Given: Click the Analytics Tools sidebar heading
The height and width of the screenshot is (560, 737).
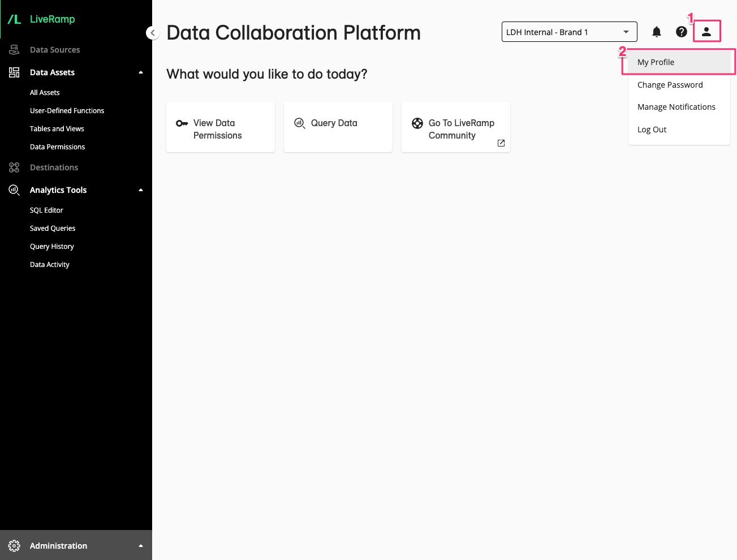Looking at the screenshot, I should (x=58, y=190).
